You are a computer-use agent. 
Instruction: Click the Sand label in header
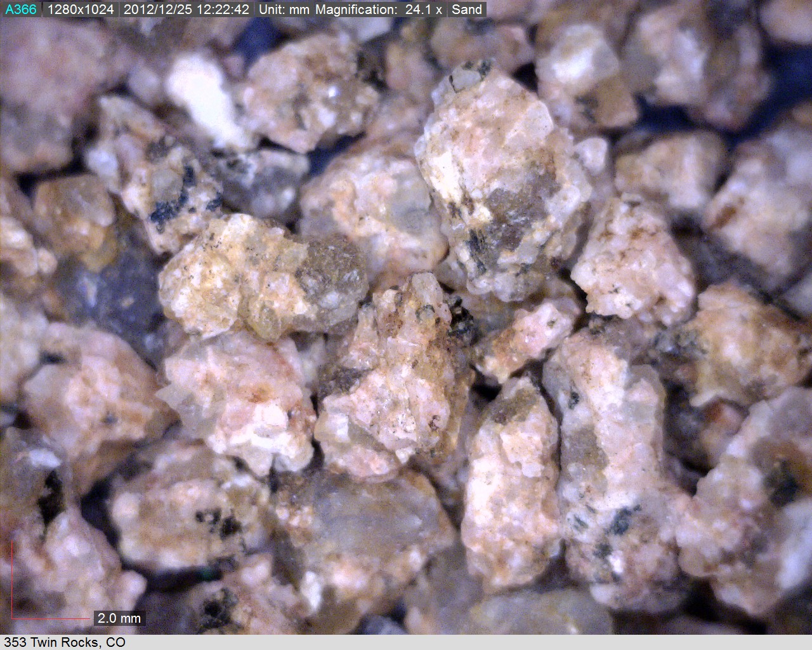click(x=467, y=10)
